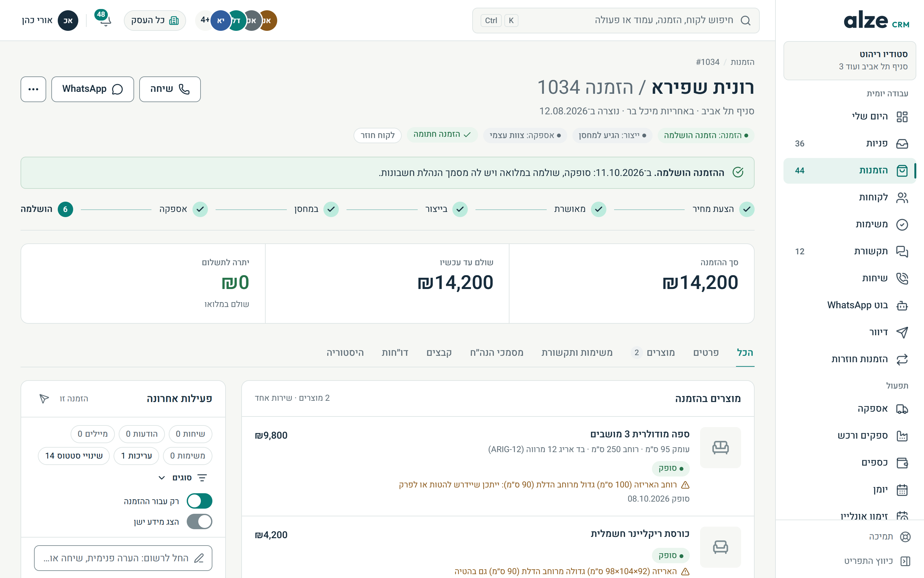Switch to the פרטים tab
This screenshot has height=578, width=924.
point(706,353)
